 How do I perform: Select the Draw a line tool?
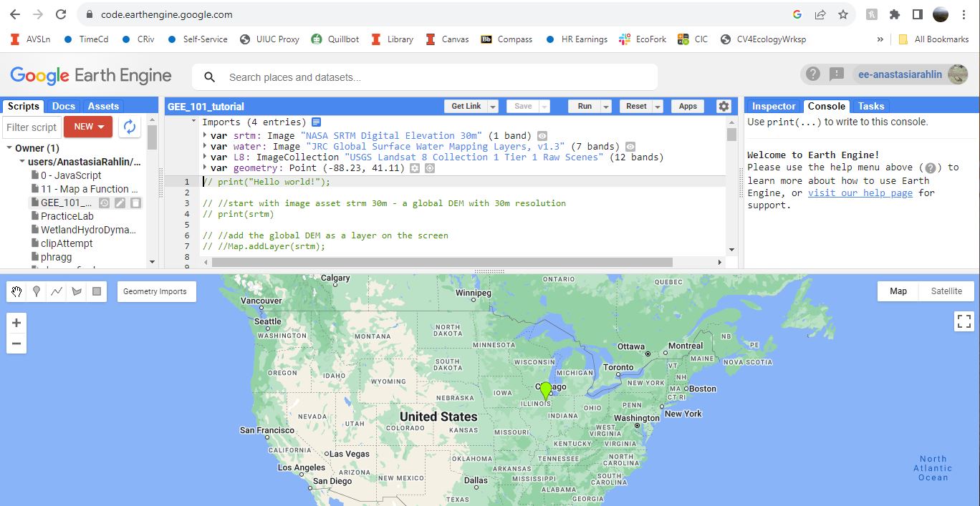(x=57, y=291)
